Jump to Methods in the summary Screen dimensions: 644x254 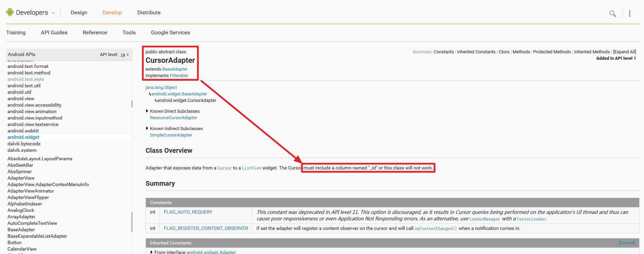(521, 52)
